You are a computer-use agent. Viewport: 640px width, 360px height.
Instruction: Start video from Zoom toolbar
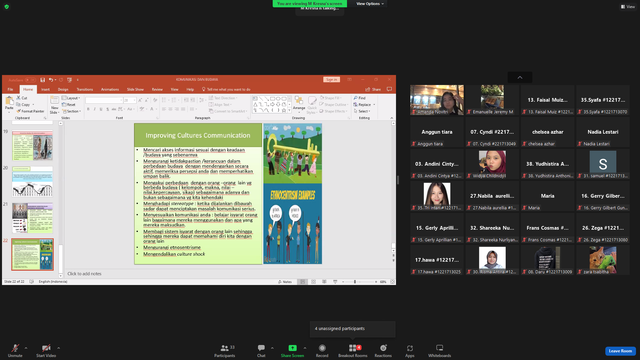[46, 351]
